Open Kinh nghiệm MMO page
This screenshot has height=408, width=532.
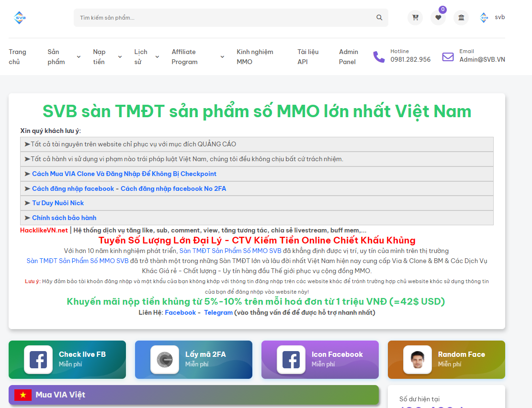255,56
